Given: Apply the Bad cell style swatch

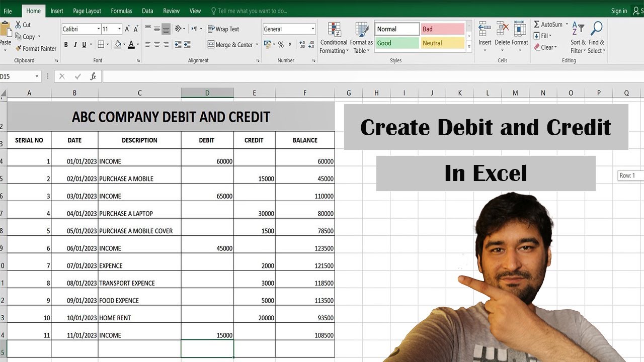Looking at the screenshot, I should (442, 29).
